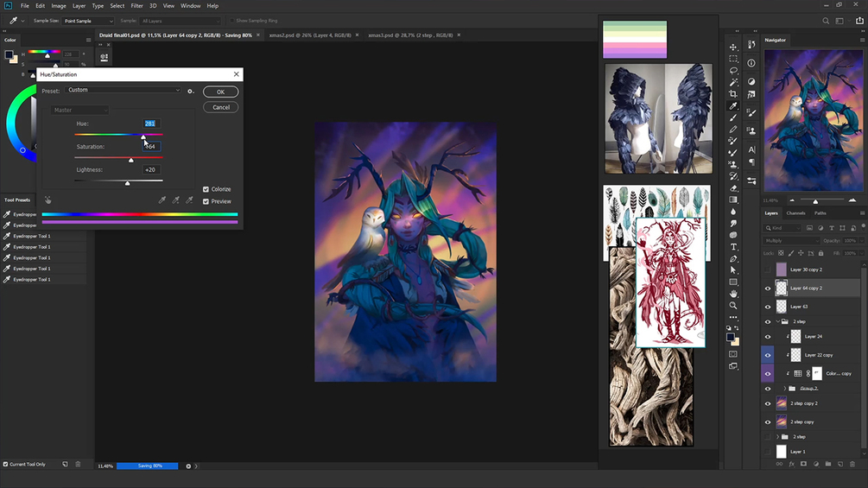Select the Lasso tool
The height and width of the screenshot is (488, 868).
click(x=733, y=70)
